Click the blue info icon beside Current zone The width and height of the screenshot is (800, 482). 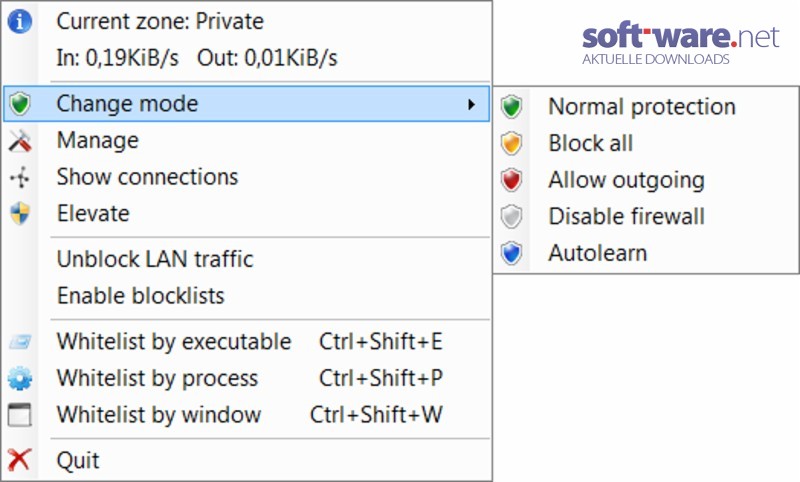point(19,22)
